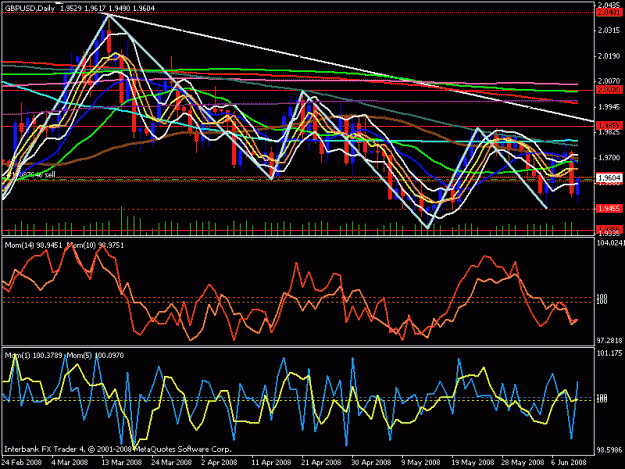625x469 pixels.
Task: Select the Mom(14) 98.9451 indicator label
Action: 33,245
